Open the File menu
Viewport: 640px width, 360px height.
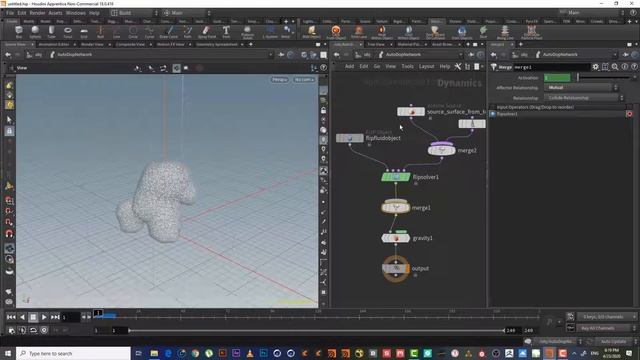tap(10, 13)
